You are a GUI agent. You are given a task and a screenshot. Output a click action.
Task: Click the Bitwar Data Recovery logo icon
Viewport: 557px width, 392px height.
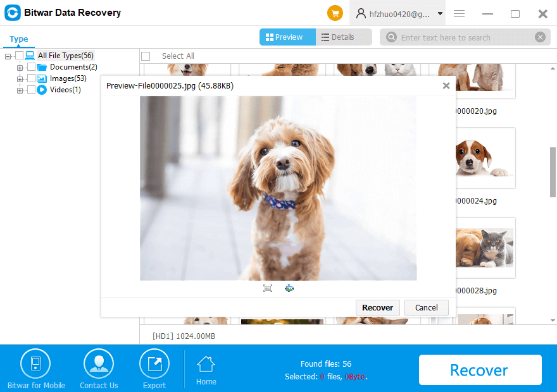(13, 13)
